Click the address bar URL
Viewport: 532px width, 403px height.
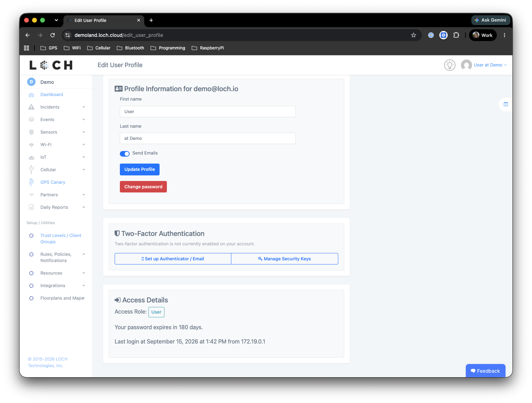pyautogui.click(x=119, y=35)
